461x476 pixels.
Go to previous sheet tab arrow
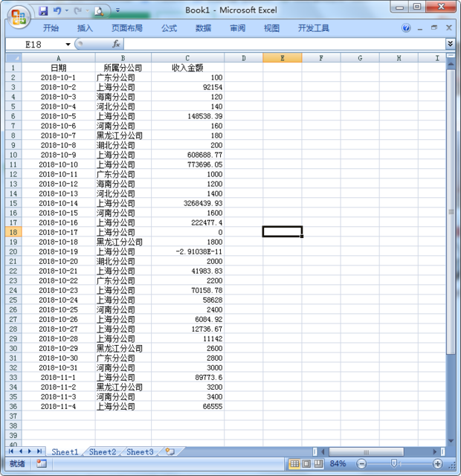pos(21,451)
